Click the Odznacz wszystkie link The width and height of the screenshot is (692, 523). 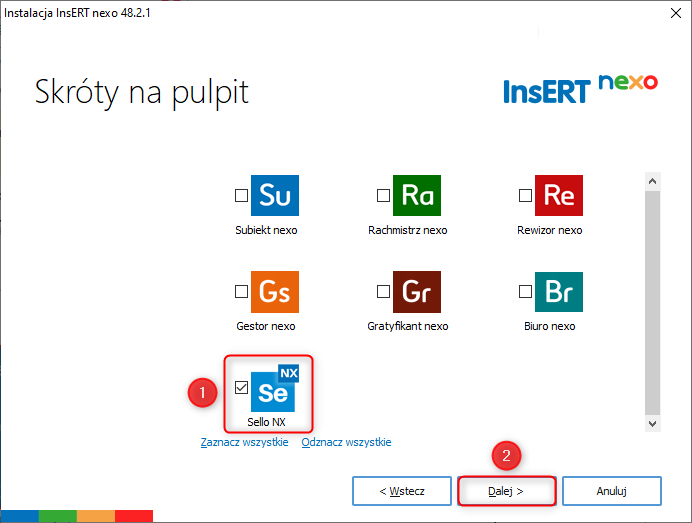(x=346, y=442)
